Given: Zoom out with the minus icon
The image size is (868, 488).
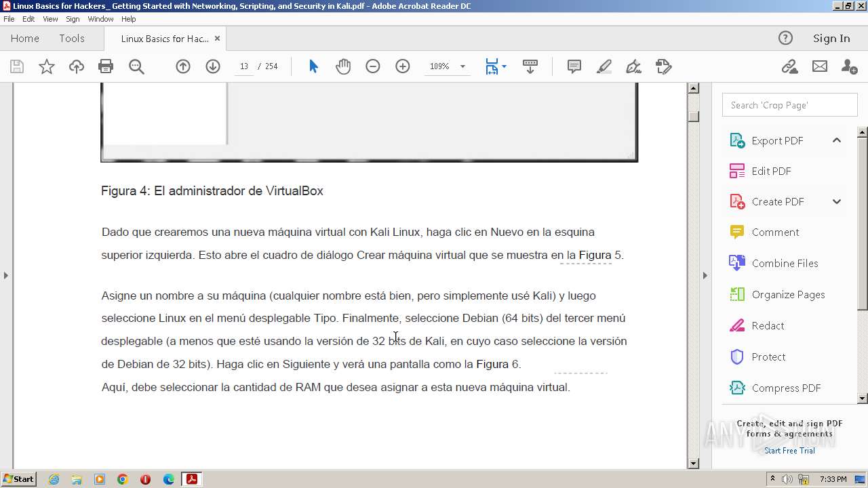Looking at the screenshot, I should [x=373, y=66].
